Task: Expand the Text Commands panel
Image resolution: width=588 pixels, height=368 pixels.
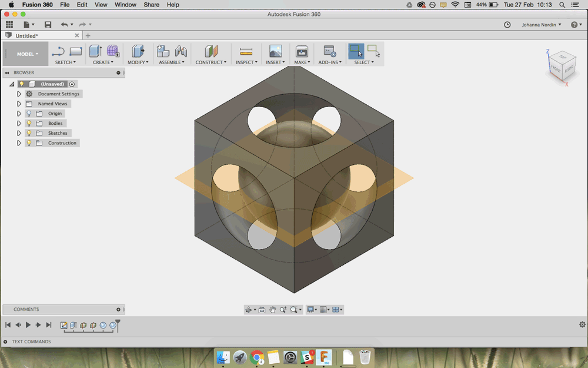Action: 5,342
